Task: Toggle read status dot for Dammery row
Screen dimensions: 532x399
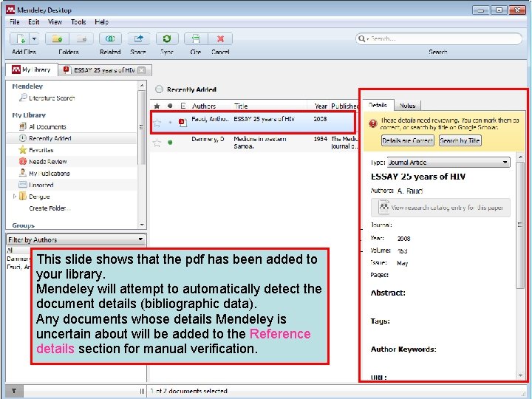Action: pyautogui.click(x=170, y=143)
